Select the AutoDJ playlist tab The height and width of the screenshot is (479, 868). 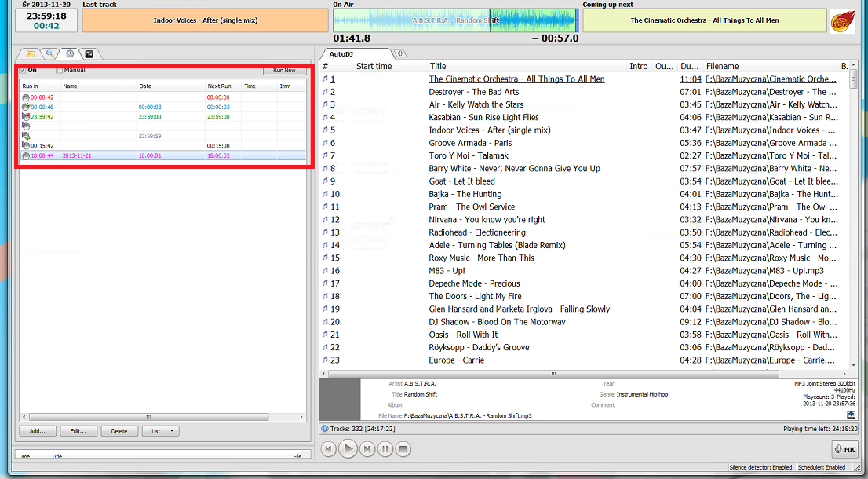[x=341, y=54]
